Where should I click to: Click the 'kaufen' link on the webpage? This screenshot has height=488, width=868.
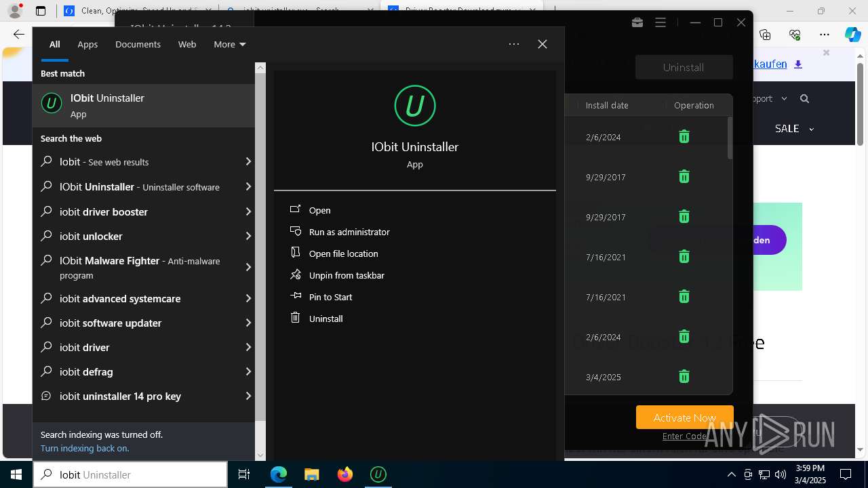tap(770, 64)
